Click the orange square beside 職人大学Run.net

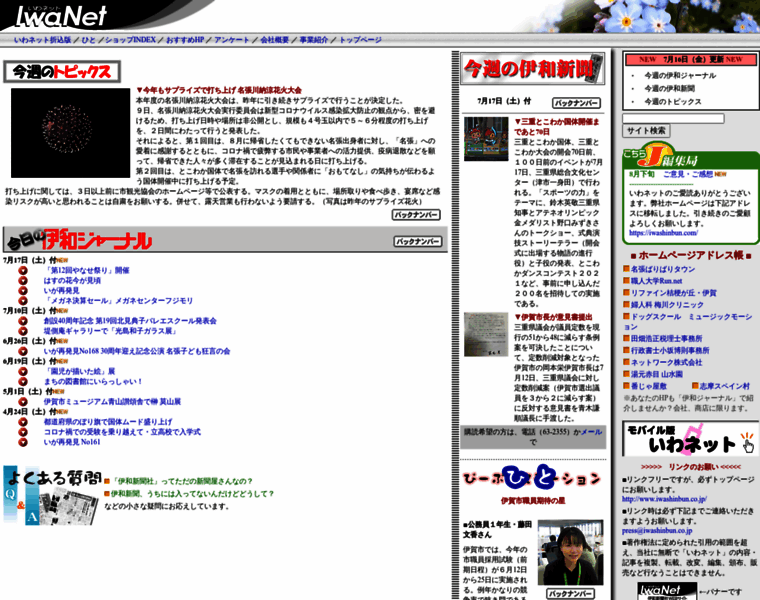pos(626,280)
